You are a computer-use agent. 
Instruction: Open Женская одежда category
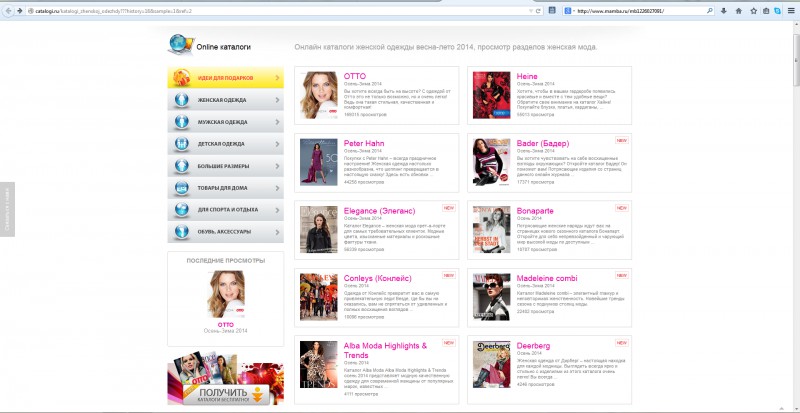coord(226,100)
